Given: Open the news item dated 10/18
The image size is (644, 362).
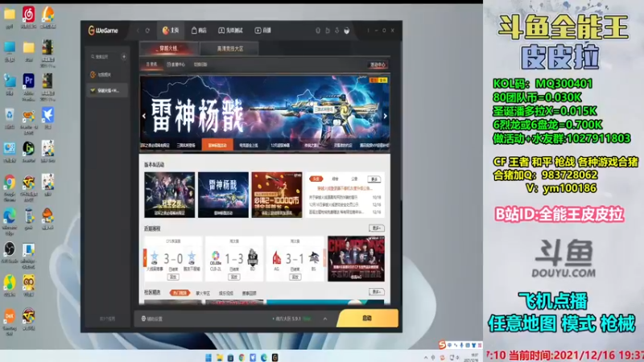Looking at the screenshot, I should click(x=345, y=197).
